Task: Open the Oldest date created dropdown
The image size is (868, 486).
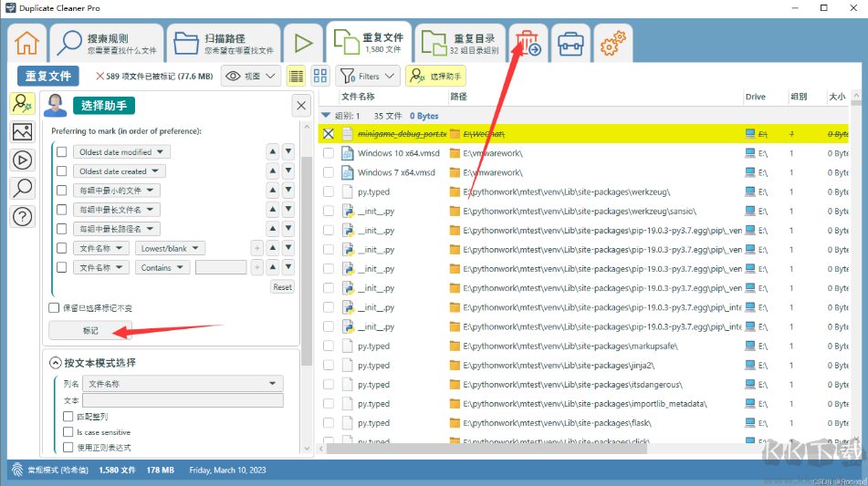Action: (x=119, y=171)
